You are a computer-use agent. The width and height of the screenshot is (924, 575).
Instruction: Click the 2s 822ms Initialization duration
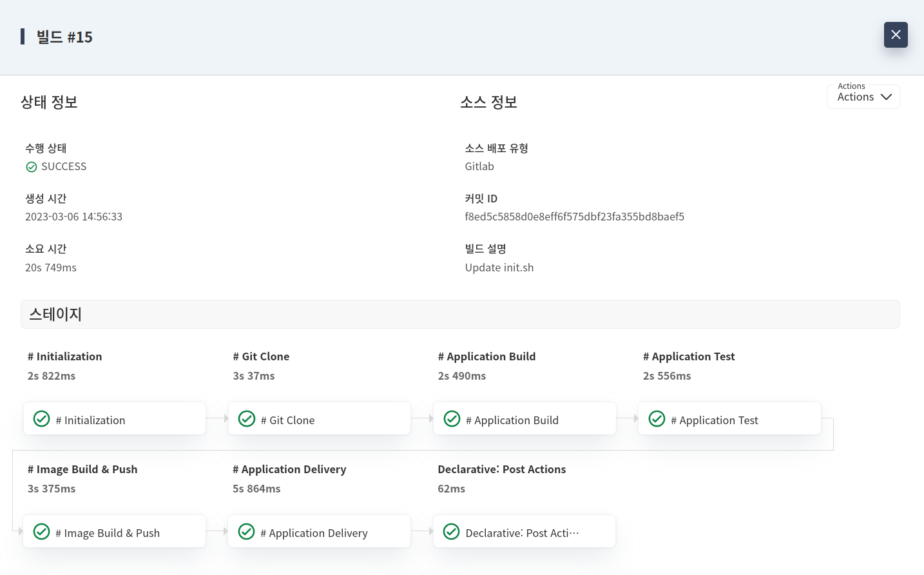click(x=52, y=376)
